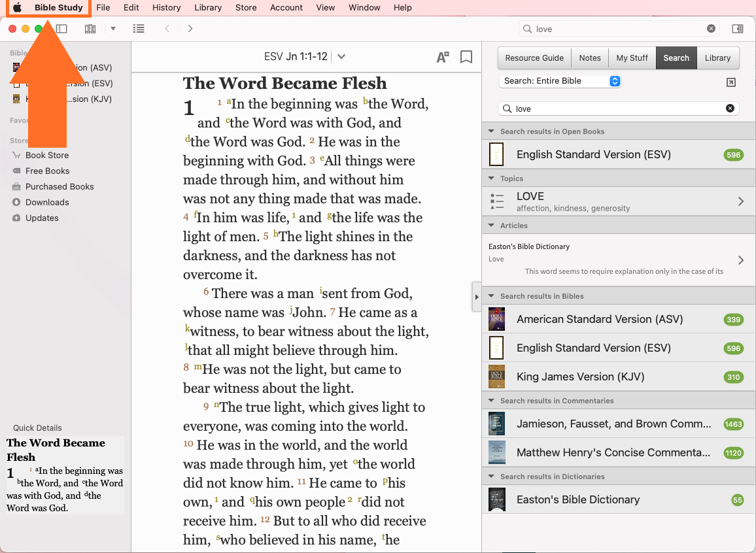Image resolution: width=756 pixels, height=553 pixels.
Task: Open English Standard Version results under Bibles
Action: 619,348
